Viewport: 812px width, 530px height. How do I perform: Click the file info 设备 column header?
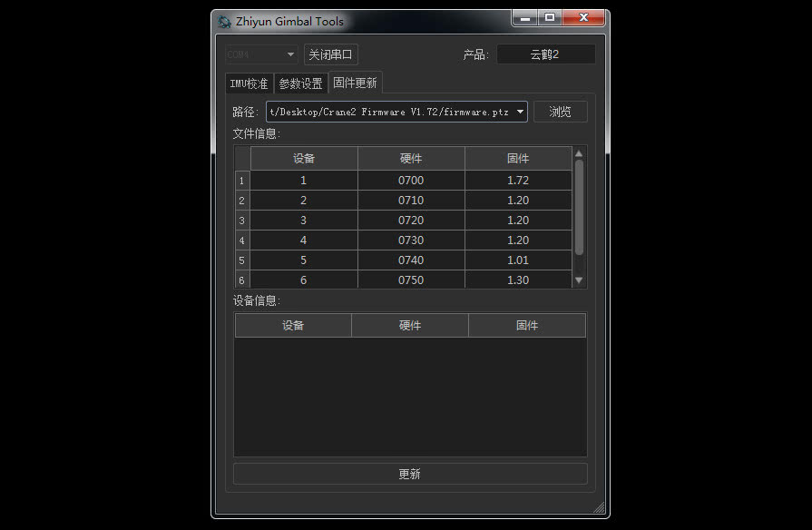pos(304,159)
